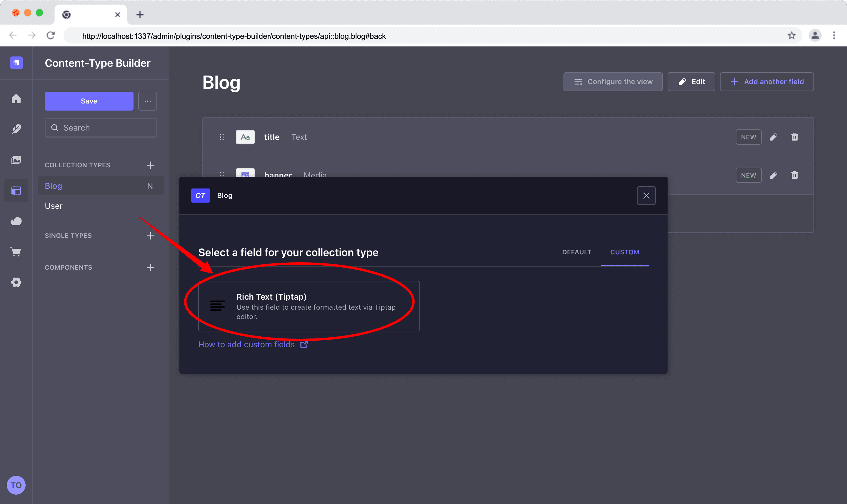Switch to the CUSTOM tab
The width and height of the screenshot is (847, 504).
click(625, 252)
